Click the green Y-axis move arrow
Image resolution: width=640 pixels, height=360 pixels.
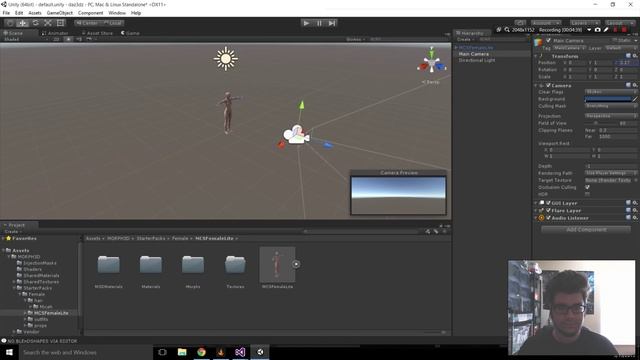pyautogui.click(x=302, y=105)
